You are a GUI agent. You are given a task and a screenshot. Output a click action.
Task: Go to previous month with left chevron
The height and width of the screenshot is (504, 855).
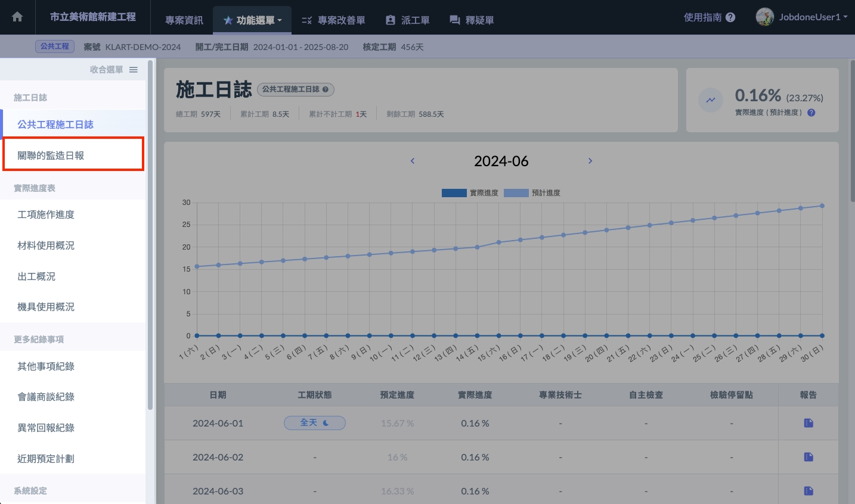pos(413,161)
